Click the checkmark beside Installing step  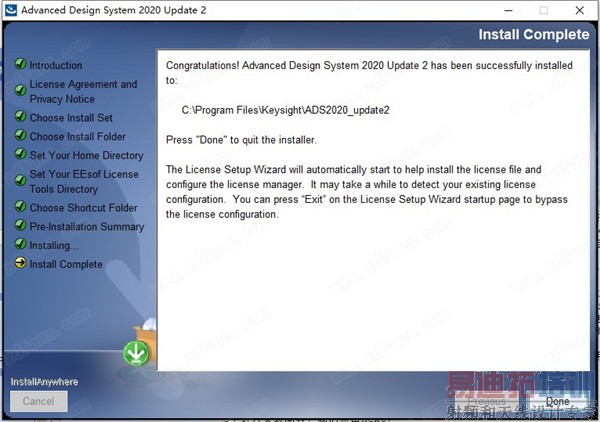pos(20,244)
